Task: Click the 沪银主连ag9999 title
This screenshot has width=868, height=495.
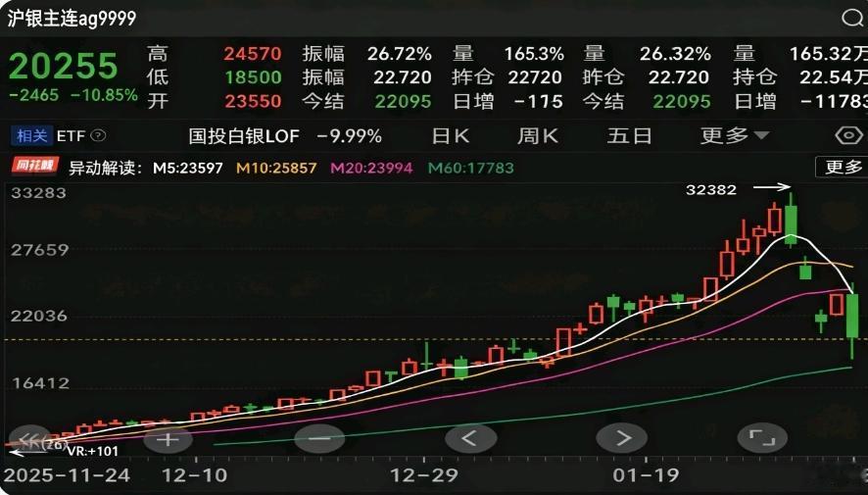Action: point(72,18)
